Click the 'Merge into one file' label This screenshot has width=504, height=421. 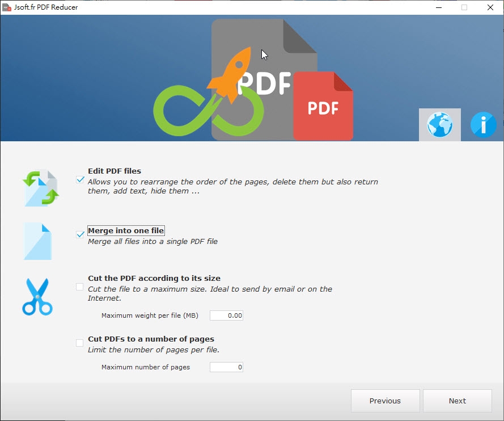point(126,230)
